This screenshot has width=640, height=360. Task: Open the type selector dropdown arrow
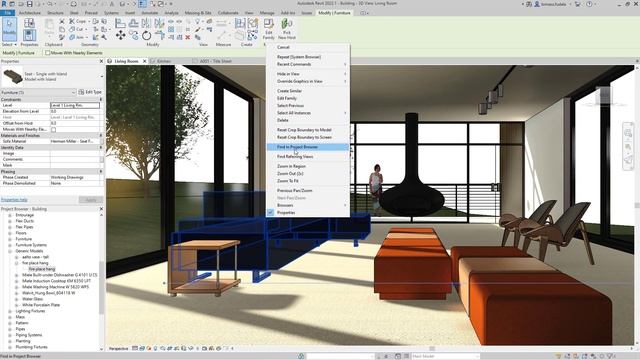[x=102, y=76]
